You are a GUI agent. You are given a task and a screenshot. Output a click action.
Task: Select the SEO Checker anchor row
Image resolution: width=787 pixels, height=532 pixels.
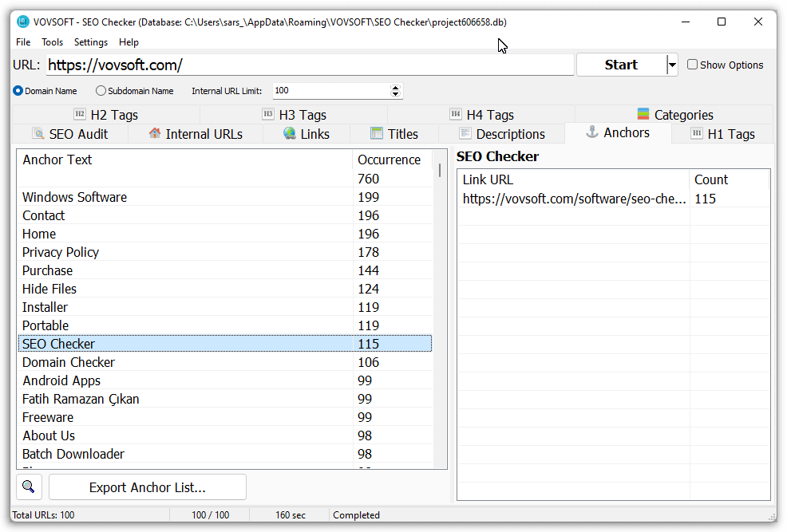(x=225, y=344)
